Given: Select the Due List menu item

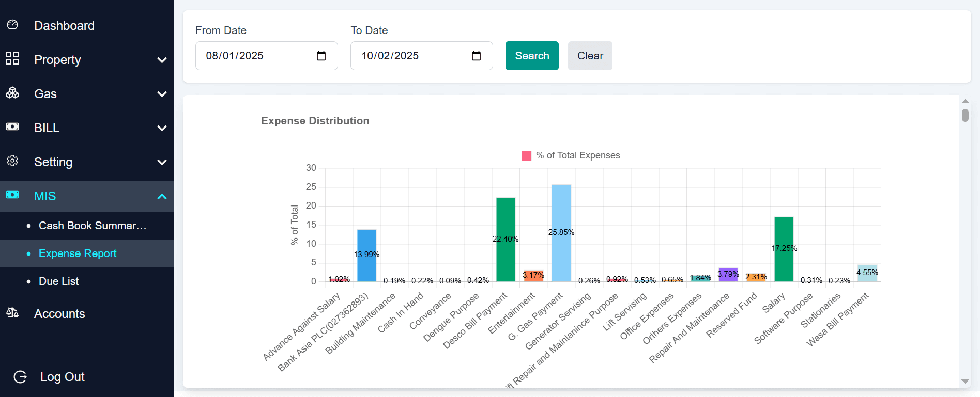Looking at the screenshot, I should coord(59,281).
